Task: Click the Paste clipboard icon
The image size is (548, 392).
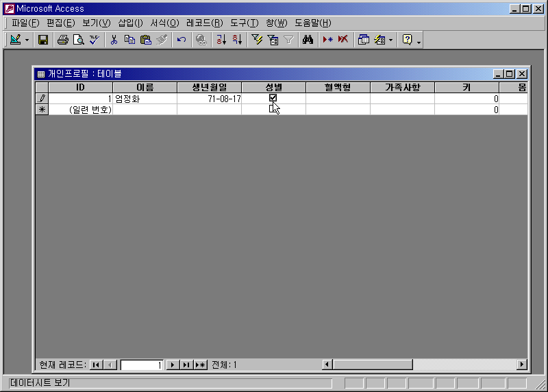Action: click(145, 40)
